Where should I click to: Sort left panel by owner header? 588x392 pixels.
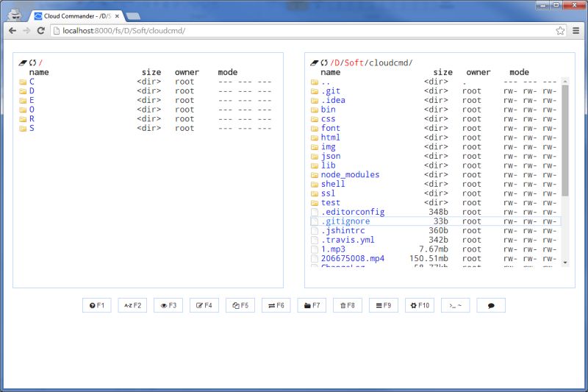tap(187, 72)
